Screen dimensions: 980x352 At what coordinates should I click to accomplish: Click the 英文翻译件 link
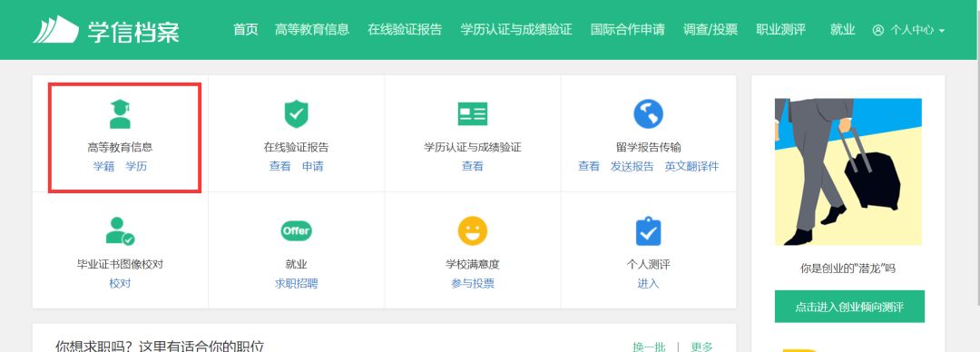[x=691, y=166]
